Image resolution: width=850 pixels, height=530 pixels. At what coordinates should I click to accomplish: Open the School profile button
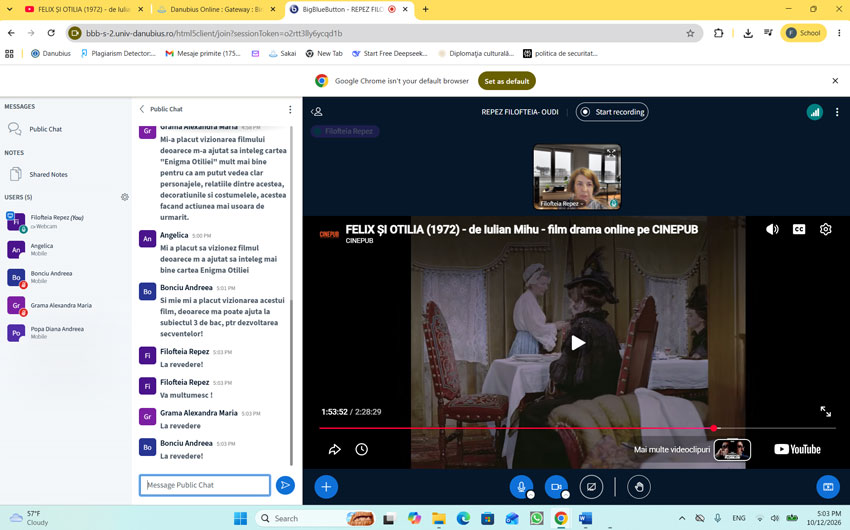point(803,33)
